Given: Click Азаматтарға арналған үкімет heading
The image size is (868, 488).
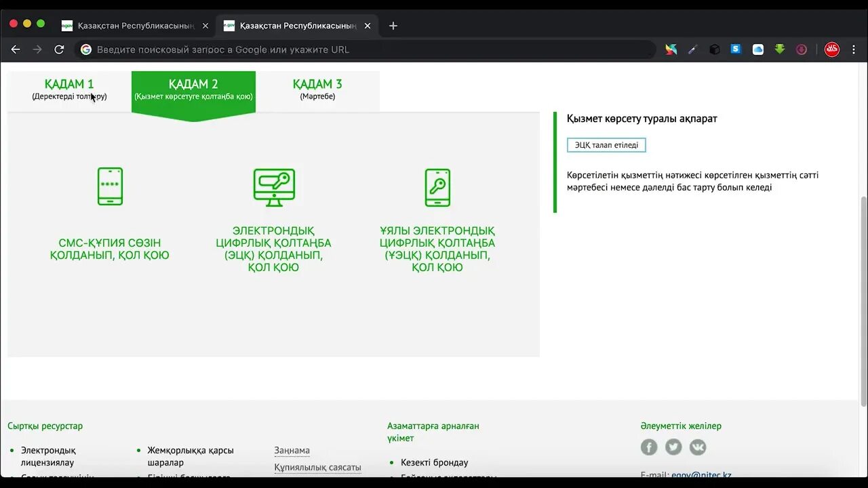Looking at the screenshot, I should [x=433, y=432].
